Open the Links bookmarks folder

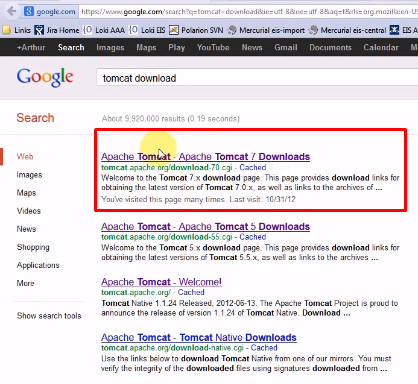point(17,30)
